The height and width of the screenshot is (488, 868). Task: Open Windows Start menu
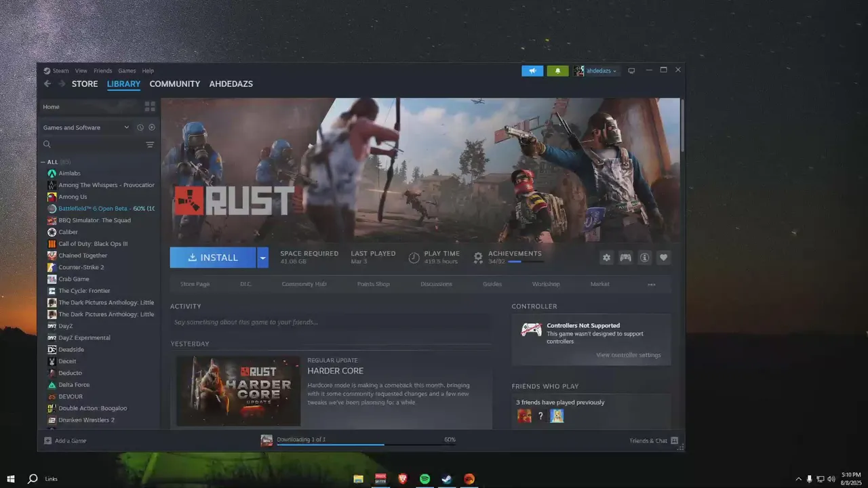10,479
